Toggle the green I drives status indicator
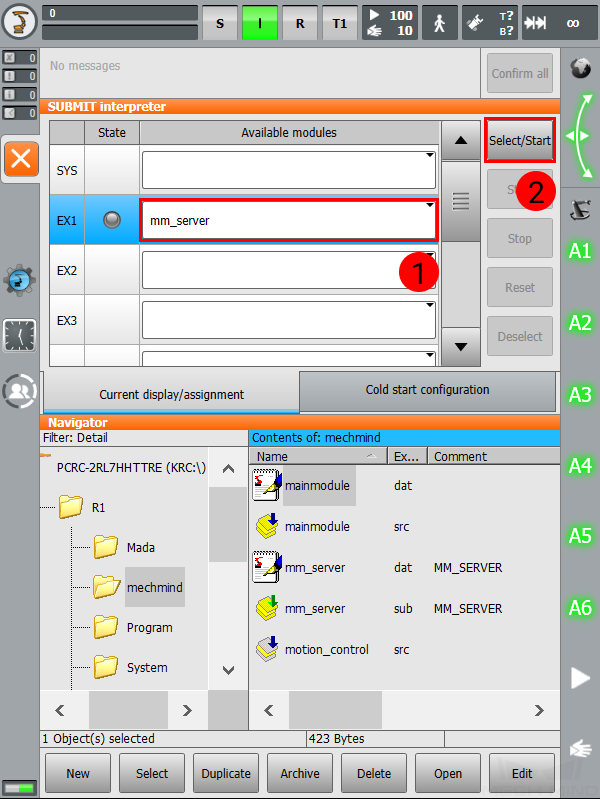Viewport: 600px width, 799px height. [x=259, y=23]
